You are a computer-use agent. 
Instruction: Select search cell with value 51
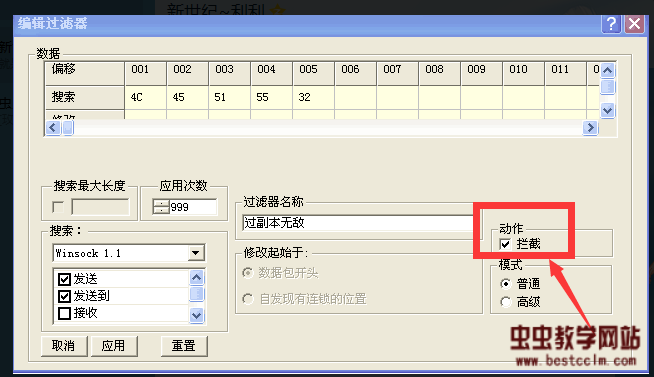coord(230,98)
